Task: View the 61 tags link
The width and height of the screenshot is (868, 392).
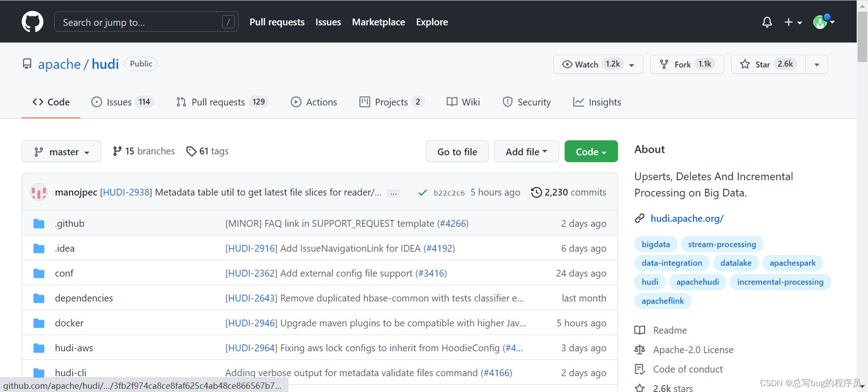Action: pos(207,151)
